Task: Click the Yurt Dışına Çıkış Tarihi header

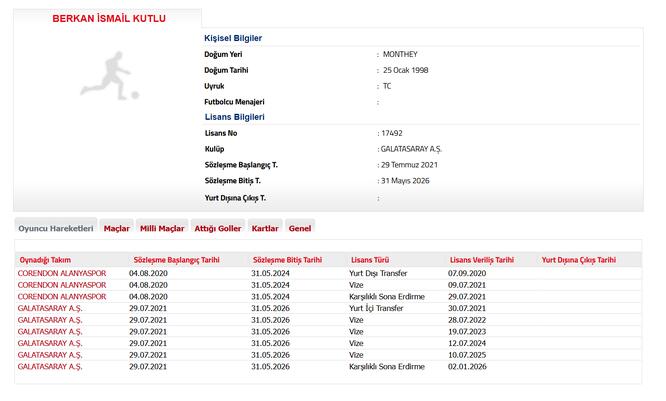Action: (578, 259)
